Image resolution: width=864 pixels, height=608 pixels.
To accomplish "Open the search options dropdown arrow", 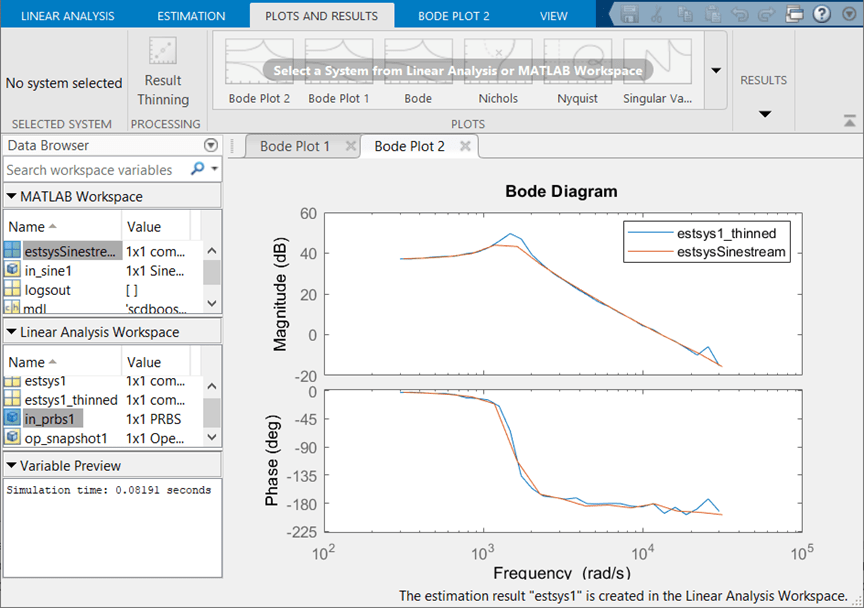I will coord(215,169).
